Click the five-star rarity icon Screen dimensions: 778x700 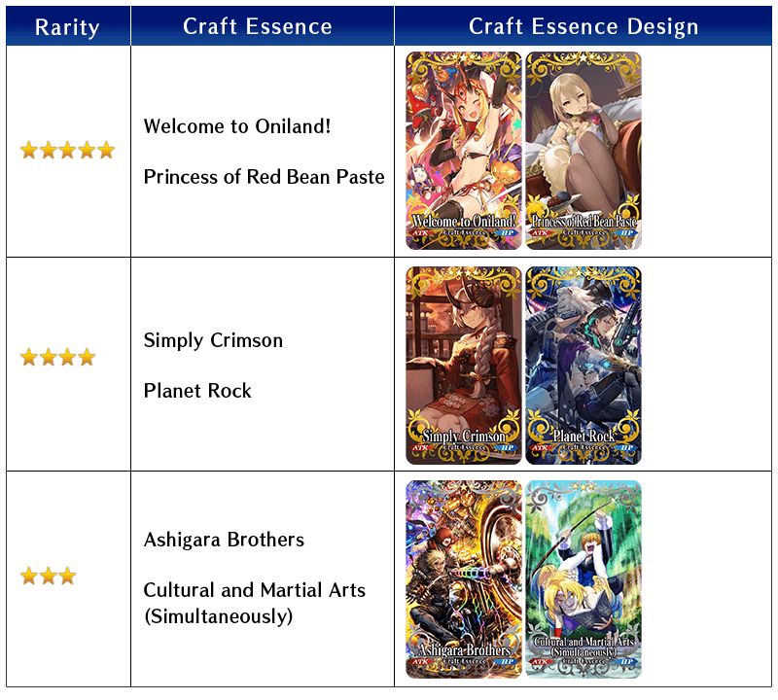coord(67,151)
